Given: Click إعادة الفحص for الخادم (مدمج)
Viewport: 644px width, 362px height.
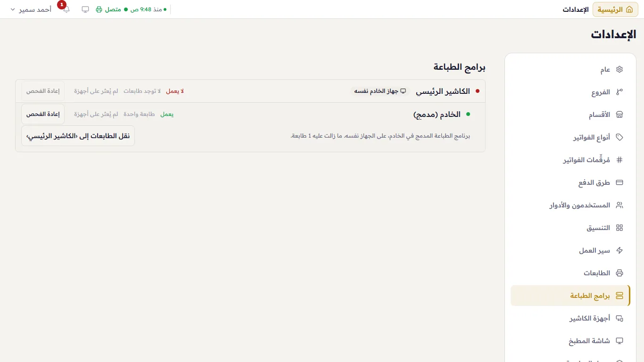Looking at the screenshot, I should pos(43,114).
